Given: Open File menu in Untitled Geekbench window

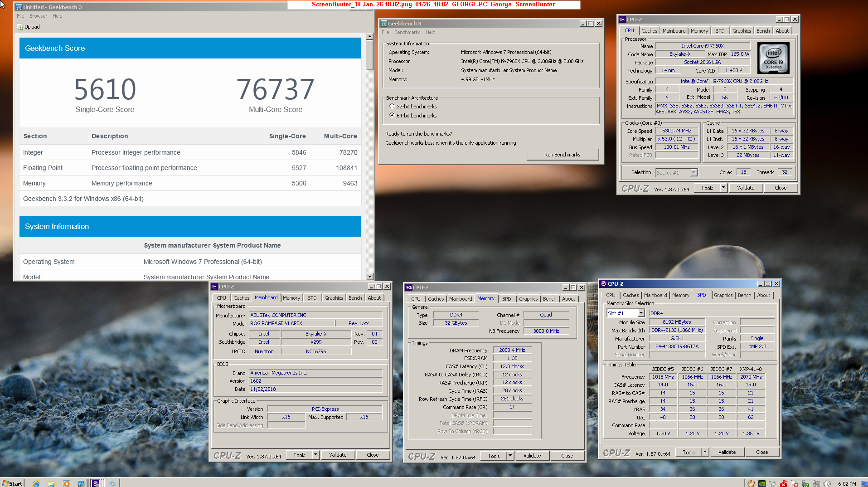Looking at the screenshot, I should coord(20,16).
